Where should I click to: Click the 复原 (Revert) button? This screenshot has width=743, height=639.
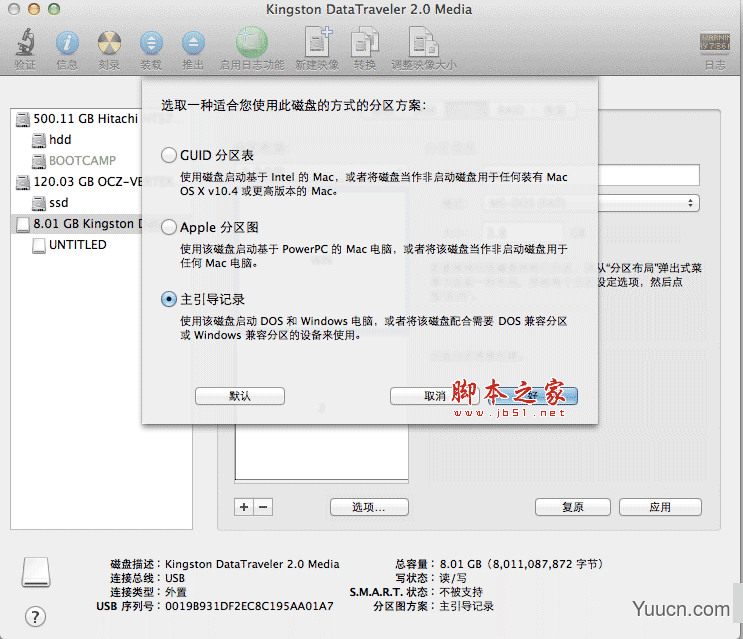[x=573, y=507]
